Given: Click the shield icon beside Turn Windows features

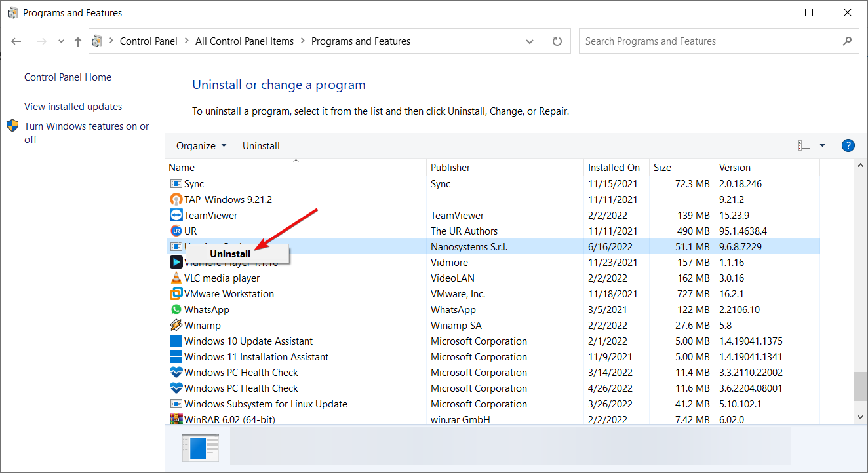Looking at the screenshot, I should point(12,126).
